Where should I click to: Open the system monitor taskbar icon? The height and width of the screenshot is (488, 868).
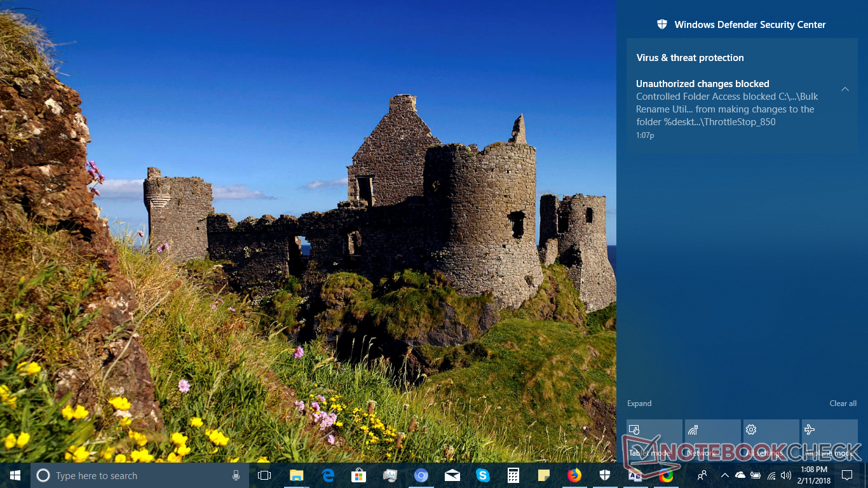[x=390, y=475]
